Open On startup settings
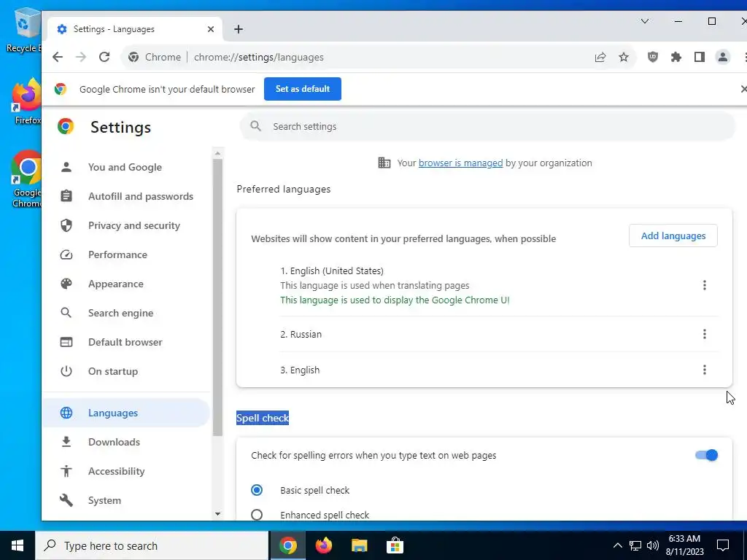This screenshot has width=747, height=560. tap(113, 371)
